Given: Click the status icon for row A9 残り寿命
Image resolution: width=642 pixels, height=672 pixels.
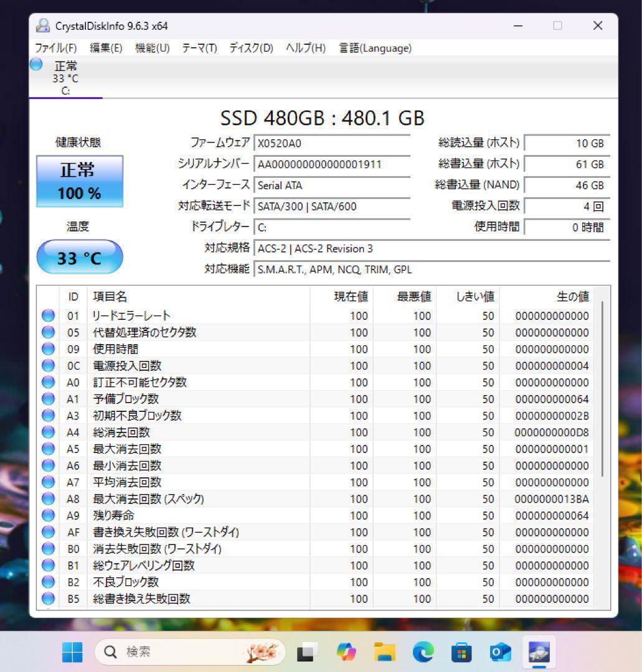Looking at the screenshot, I should coord(48,516).
